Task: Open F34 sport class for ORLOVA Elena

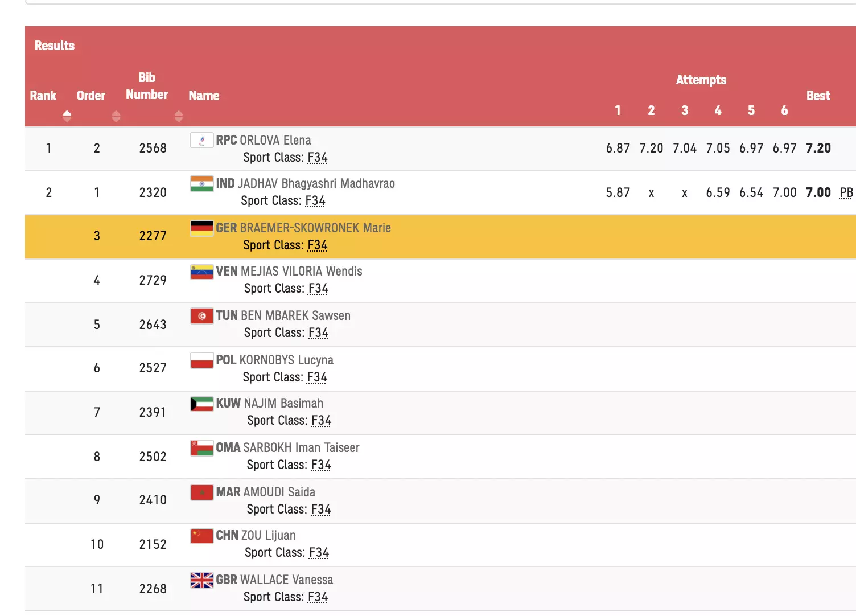Action: (317, 158)
